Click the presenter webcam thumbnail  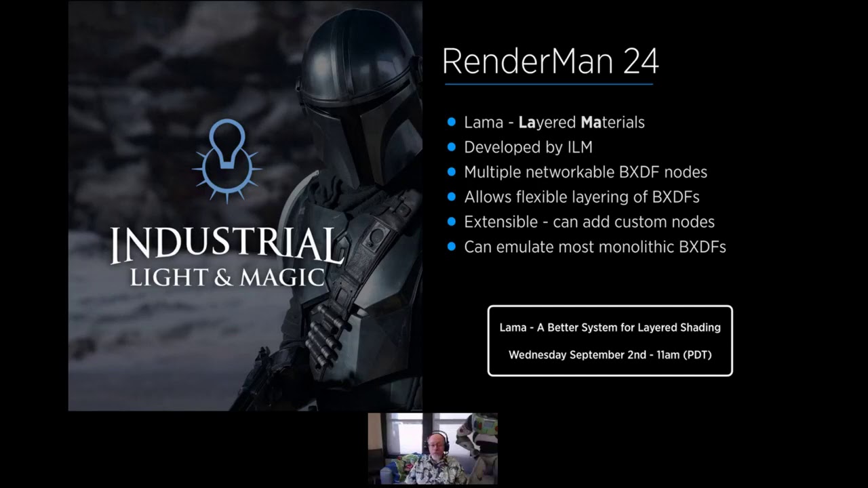pos(433,449)
